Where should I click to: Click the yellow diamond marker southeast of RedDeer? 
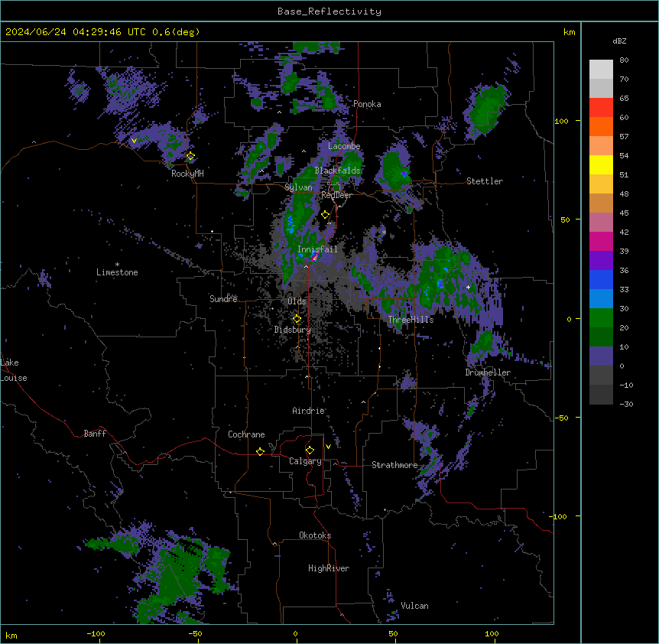325,215
